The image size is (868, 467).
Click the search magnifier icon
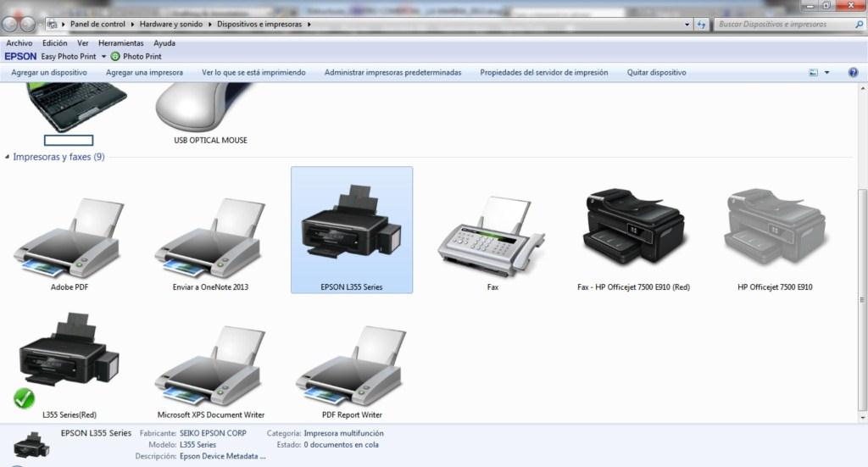coord(860,25)
